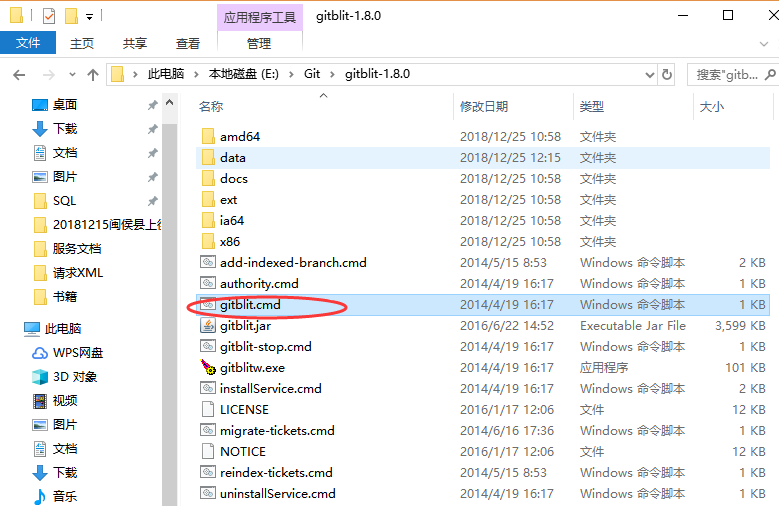Open 此电脑 in the navigation pane
The width and height of the screenshot is (779, 506).
pos(53,329)
